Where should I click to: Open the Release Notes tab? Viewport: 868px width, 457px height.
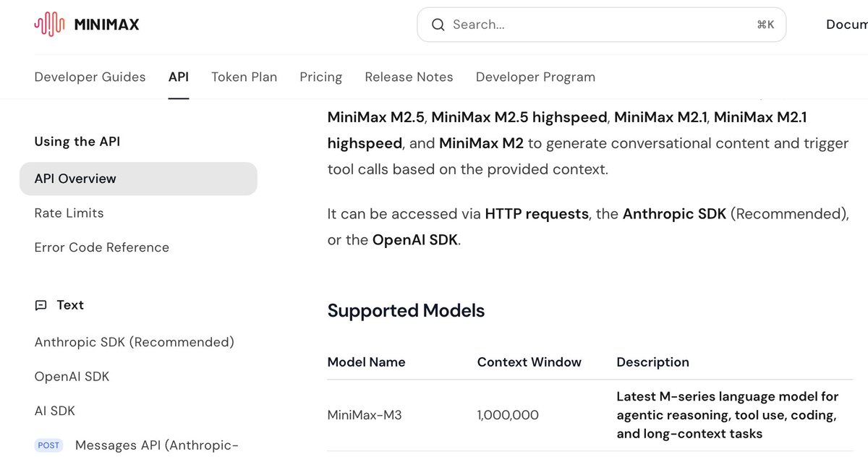coord(409,77)
